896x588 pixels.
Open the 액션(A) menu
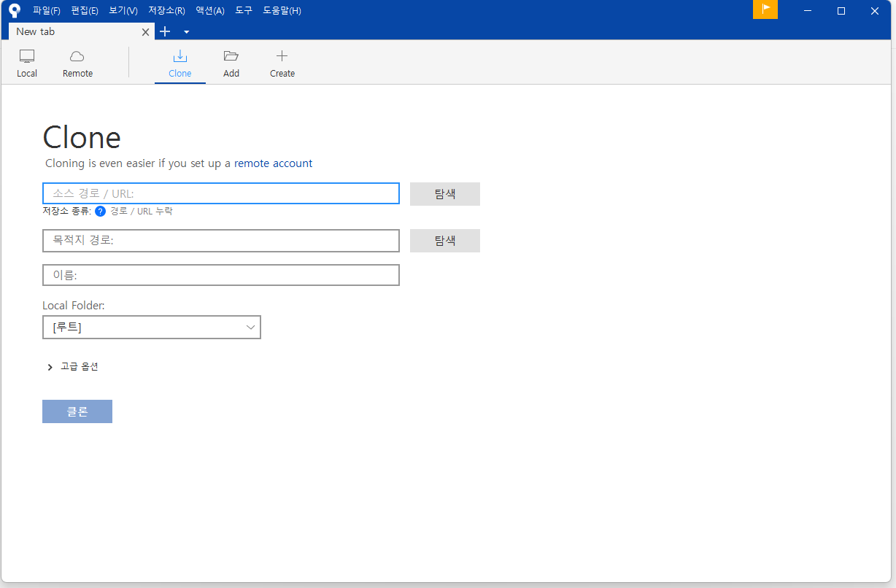tap(210, 11)
